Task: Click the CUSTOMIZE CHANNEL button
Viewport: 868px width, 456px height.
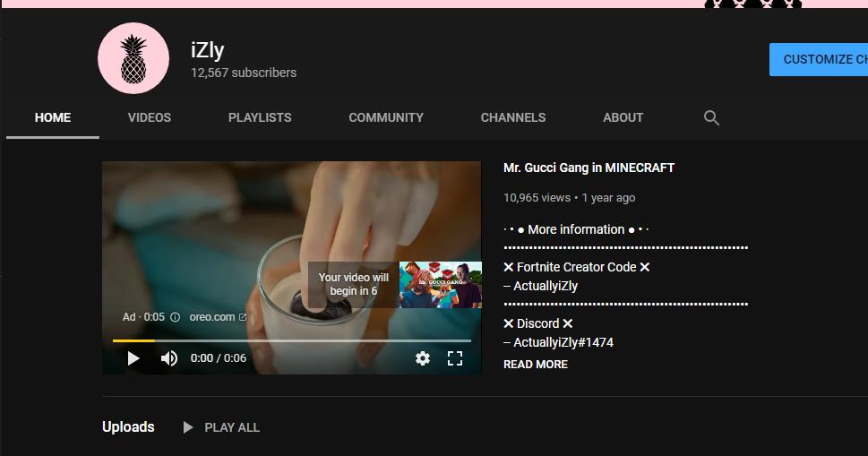Action: point(819,59)
